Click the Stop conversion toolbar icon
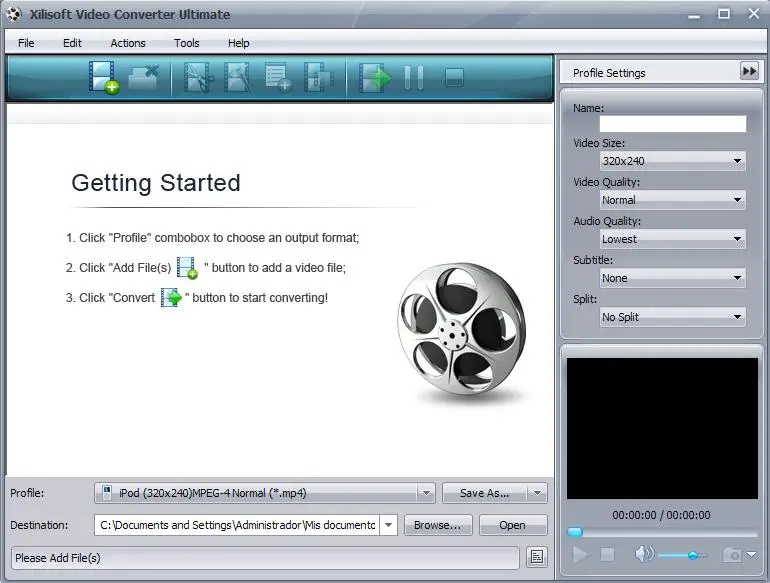The height and width of the screenshot is (583, 770). tap(454, 78)
